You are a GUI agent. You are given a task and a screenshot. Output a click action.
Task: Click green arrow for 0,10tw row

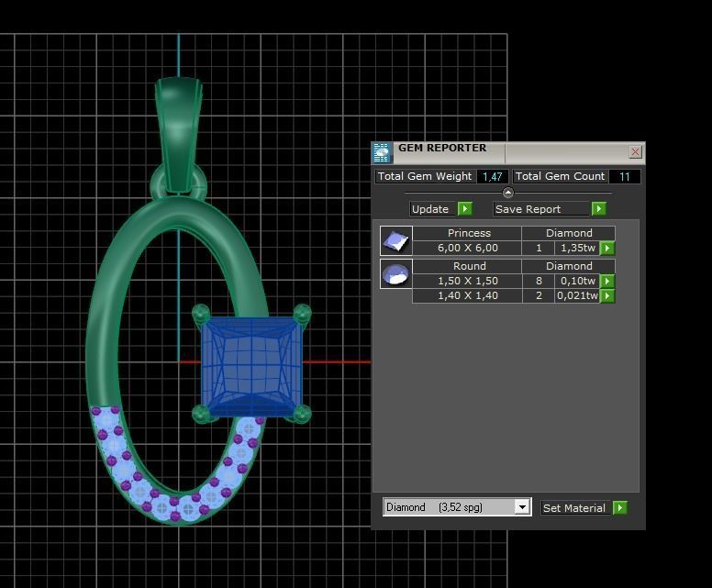point(607,281)
